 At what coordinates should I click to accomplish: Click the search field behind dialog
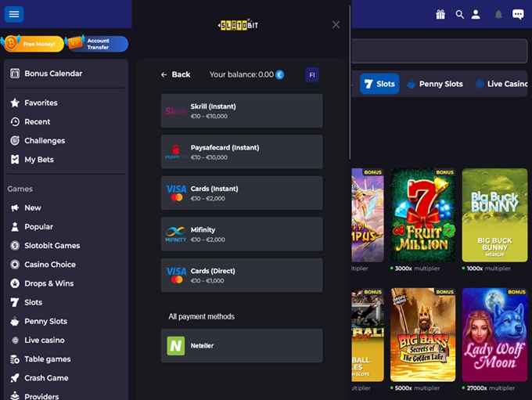(x=440, y=51)
